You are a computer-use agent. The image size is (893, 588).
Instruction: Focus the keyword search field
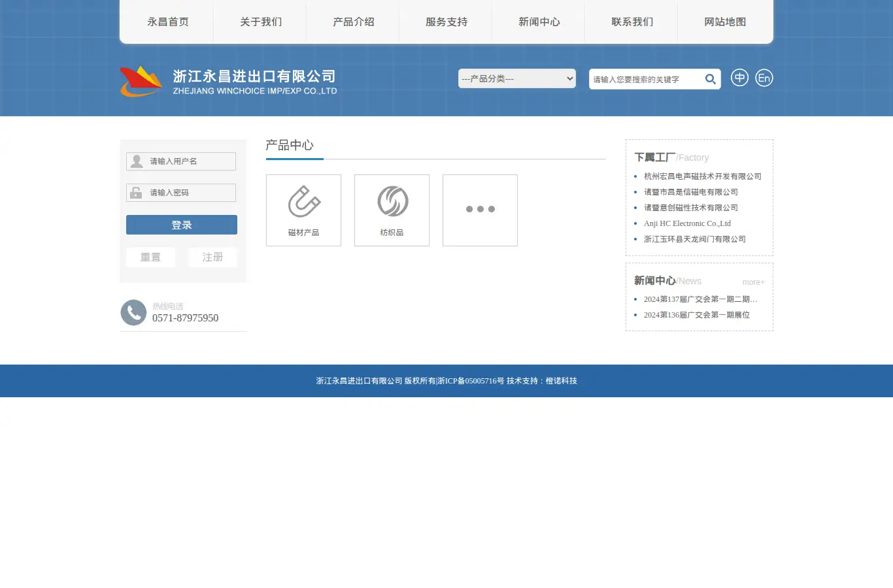click(645, 79)
